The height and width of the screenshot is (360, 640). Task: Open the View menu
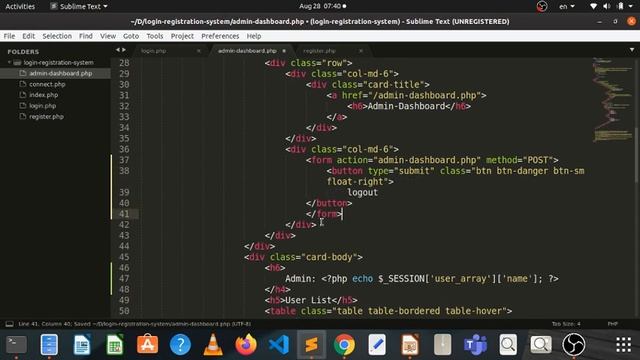[108, 36]
